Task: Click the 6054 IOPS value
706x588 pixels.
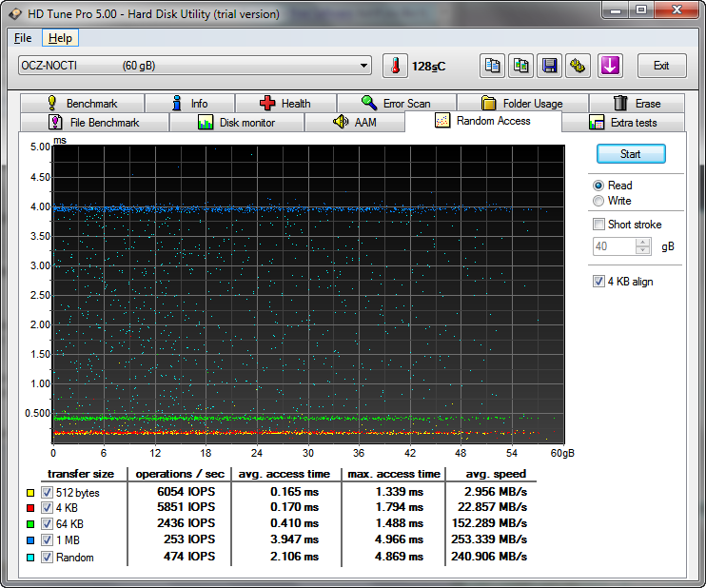Action: point(186,492)
